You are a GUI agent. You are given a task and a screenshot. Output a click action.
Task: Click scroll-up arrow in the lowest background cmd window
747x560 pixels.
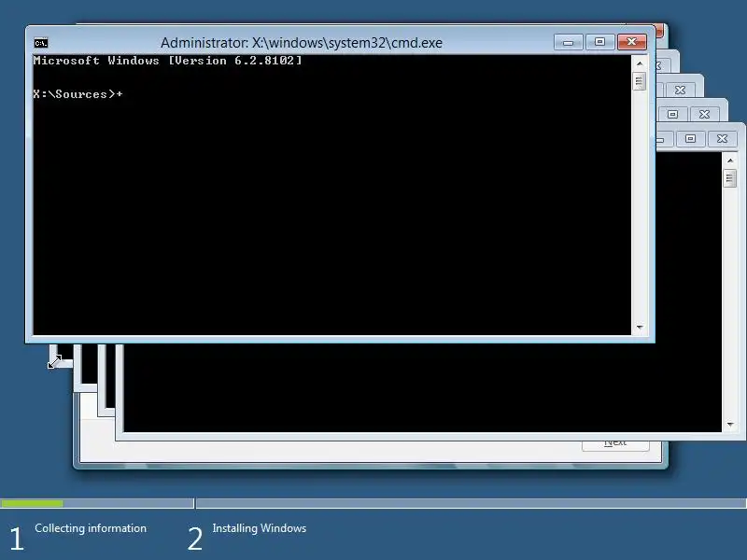pos(730,161)
